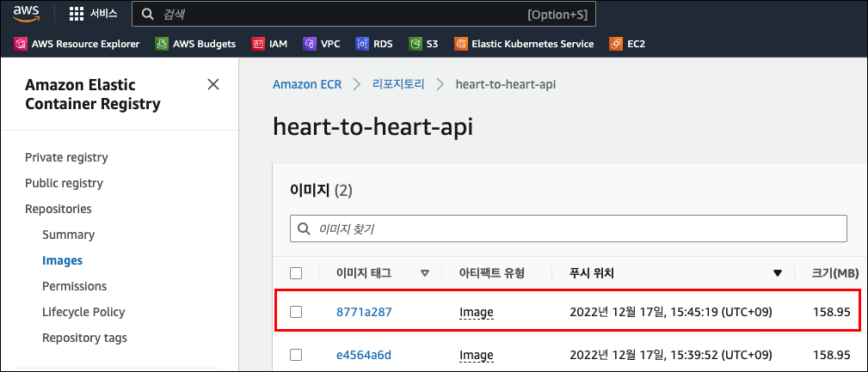Screen dimensions: 868x372
Task: Open the services grid menu
Action: [77, 15]
